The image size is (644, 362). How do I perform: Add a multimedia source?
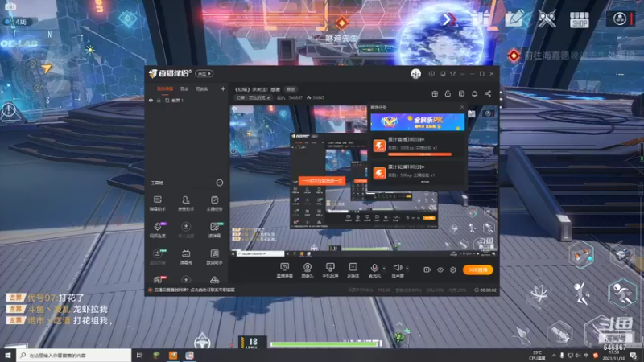353,270
